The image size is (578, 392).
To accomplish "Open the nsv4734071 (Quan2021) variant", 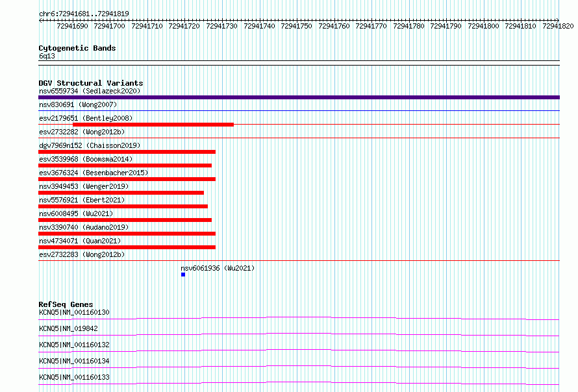I will click(x=80, y=241).
